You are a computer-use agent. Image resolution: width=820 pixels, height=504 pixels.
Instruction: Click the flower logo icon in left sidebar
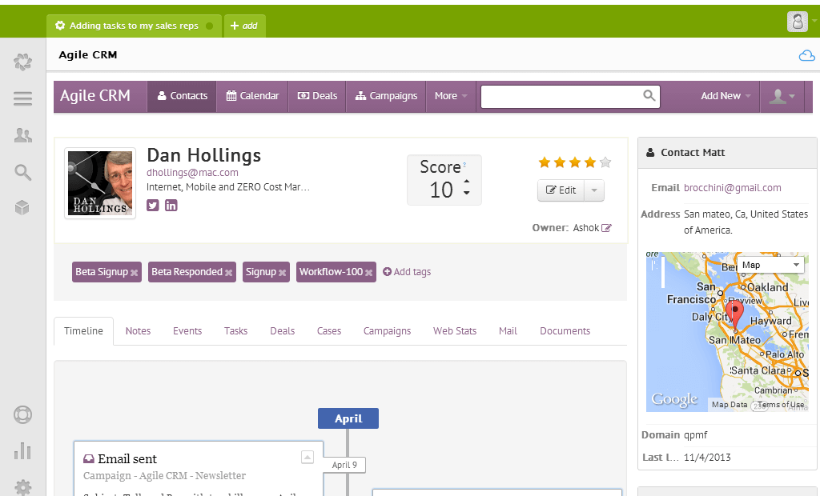22,62
